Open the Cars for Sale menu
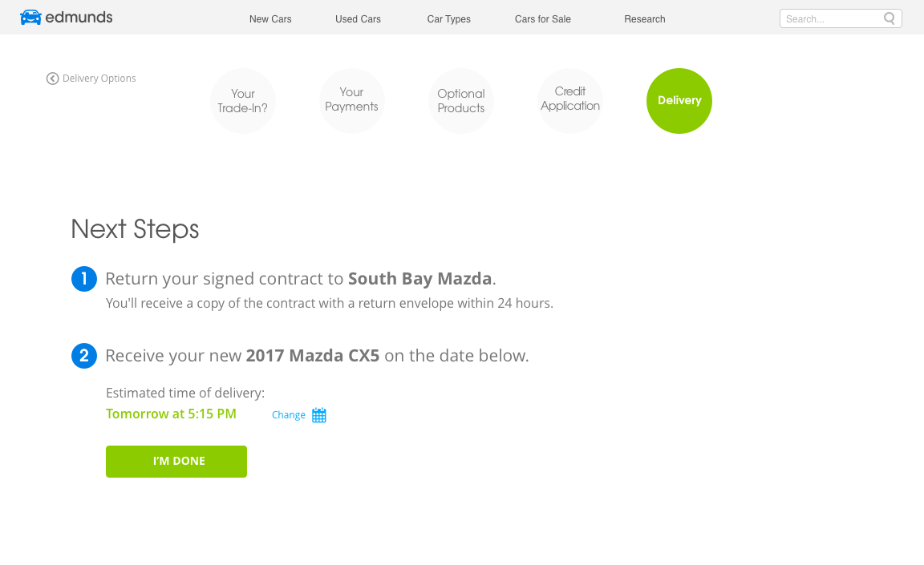The height and width of the screenshot is (565, 924). (543, 19)
